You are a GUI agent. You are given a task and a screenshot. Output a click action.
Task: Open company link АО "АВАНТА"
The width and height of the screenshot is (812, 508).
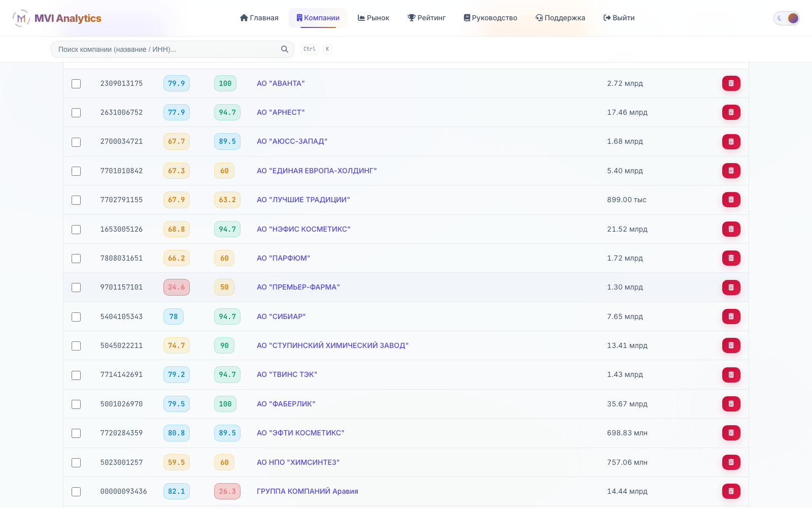tap(281, 83)
